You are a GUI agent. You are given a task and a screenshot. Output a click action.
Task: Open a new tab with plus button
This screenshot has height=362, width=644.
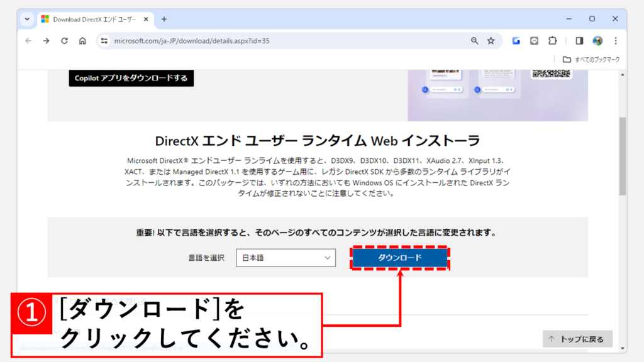(x=164, y=19)
